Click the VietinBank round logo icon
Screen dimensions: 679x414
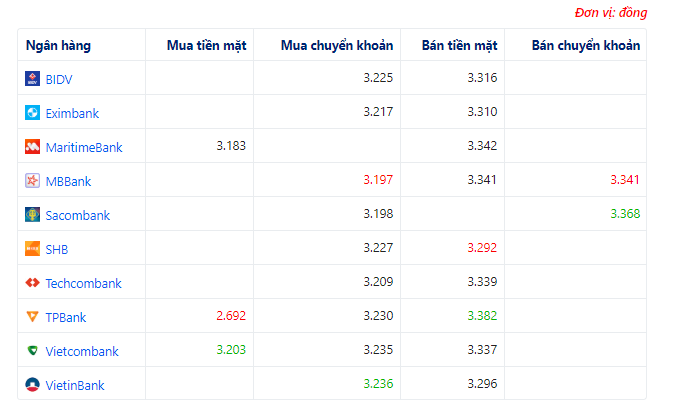pyautogui.click(x=32, y=385)
